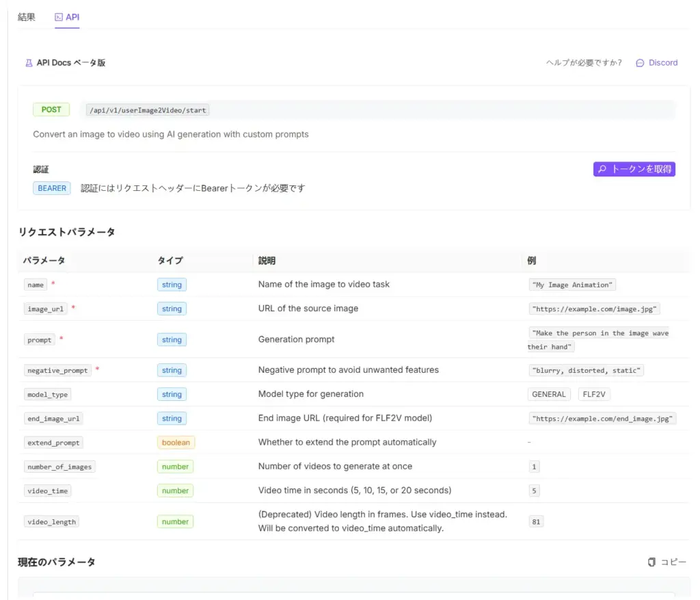This screenshot has width=700, height=600.
Task: Switch to the 結果 tab
Action: coord(27,17)
